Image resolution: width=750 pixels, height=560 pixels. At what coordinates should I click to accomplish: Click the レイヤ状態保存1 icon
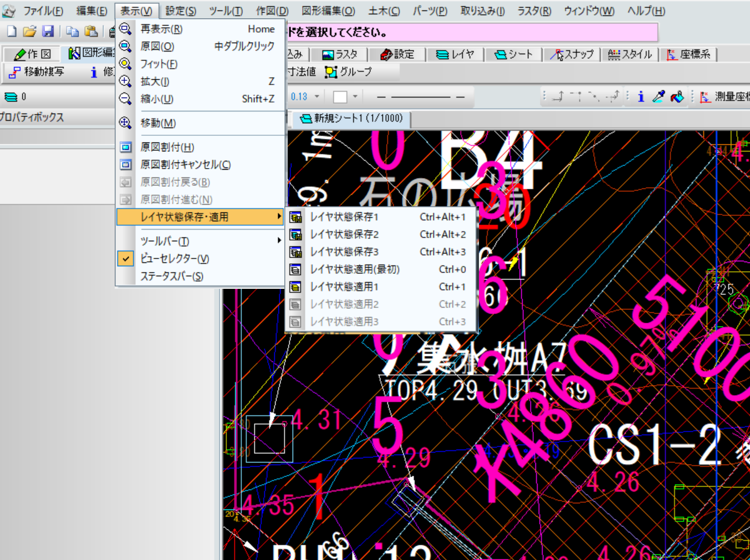coord(295,217)
